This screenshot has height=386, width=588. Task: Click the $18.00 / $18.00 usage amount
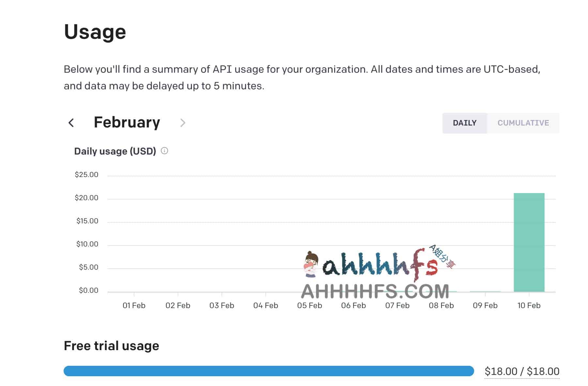coord(522,371)
